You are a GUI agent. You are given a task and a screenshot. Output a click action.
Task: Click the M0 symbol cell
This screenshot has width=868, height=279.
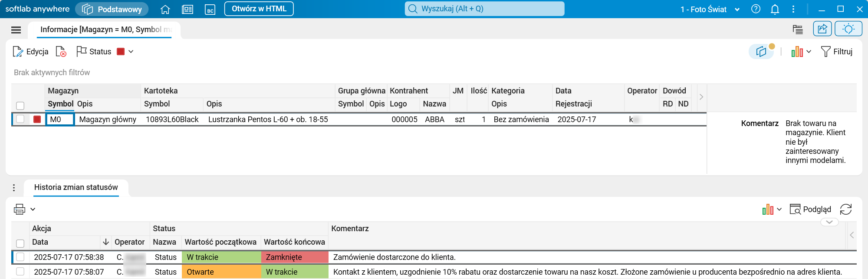pyautogui.click(x=60, y=120)
